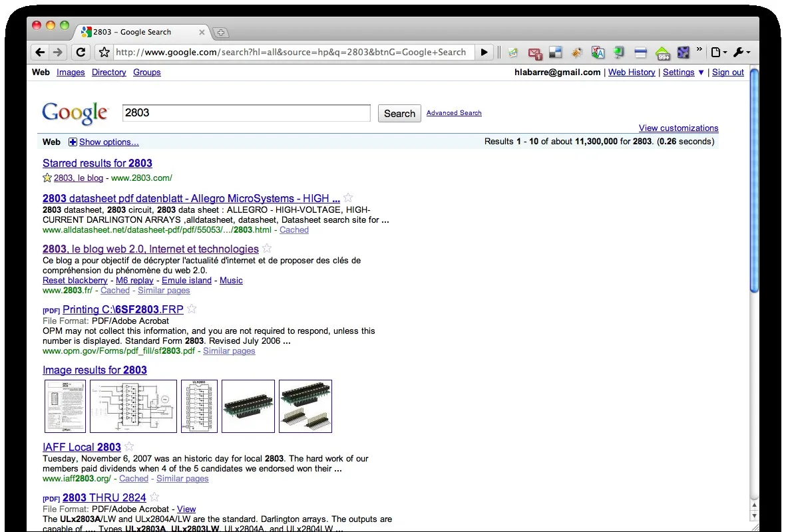Click the Search button
786x532 pixels.
pos(399,113)
